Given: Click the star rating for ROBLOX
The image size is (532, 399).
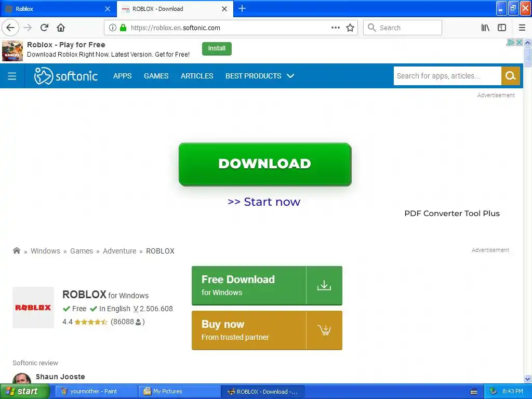Looking at the screenshot, I should click(91, 322).
